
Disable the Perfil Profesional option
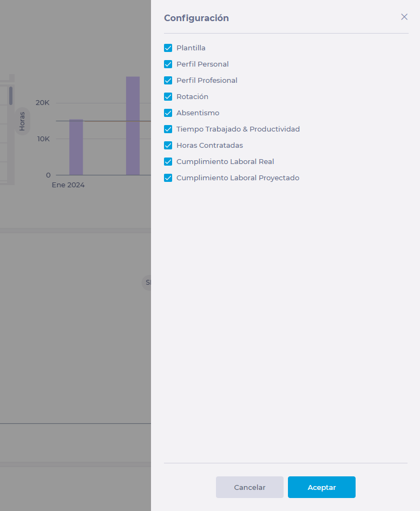coord(168,81)
